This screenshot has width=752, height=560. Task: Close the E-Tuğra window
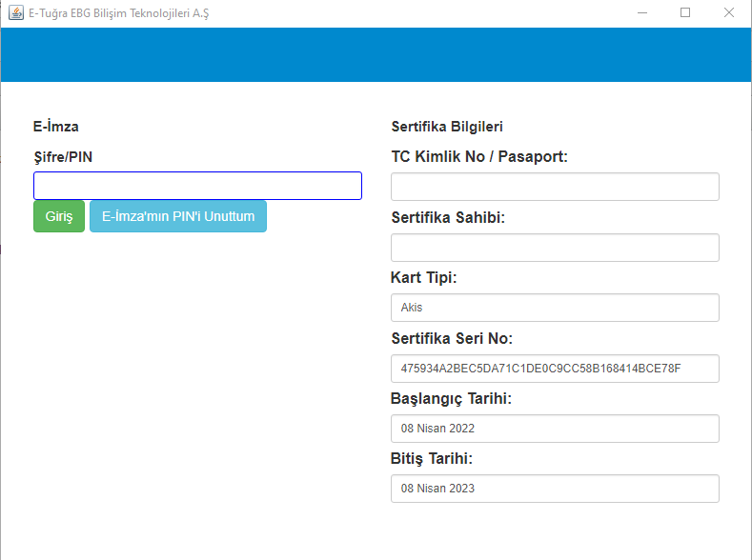(x=729, y=13)
